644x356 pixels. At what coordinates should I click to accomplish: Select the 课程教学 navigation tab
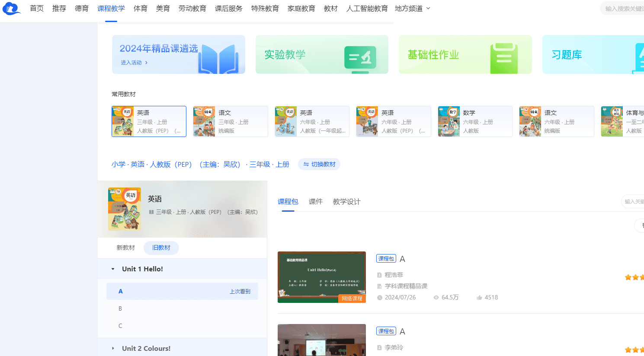111,9
